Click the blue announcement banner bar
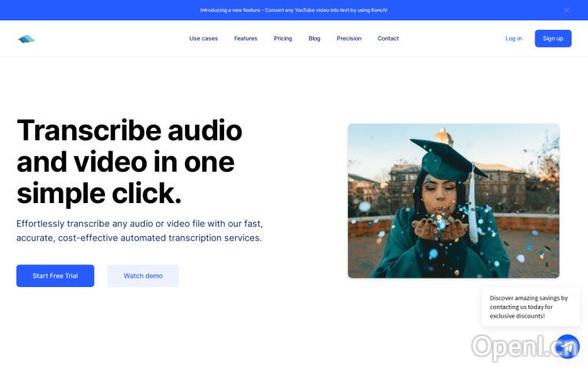588x367 pixels. point(294,10)
